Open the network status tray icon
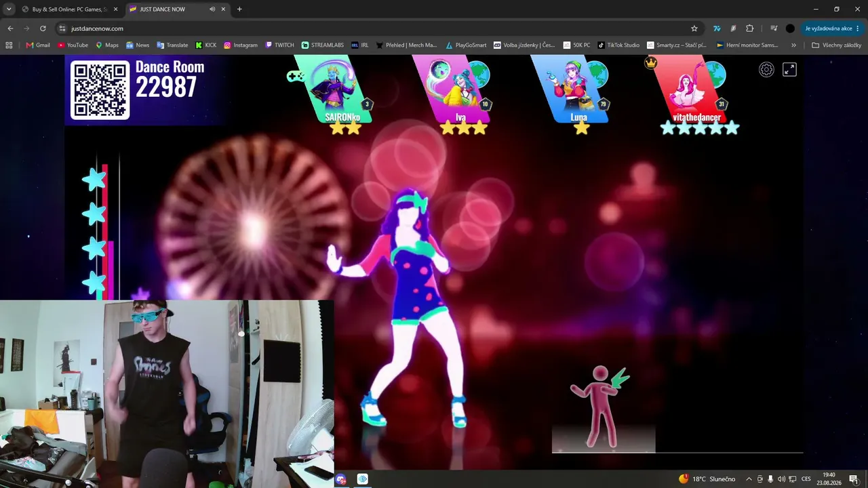The height and width of the screenshot is (488, 868). tap(792, 479)
